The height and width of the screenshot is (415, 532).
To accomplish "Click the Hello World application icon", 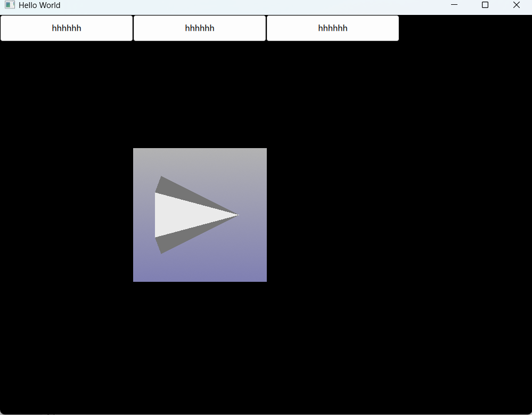I will [x=9, y=5].
